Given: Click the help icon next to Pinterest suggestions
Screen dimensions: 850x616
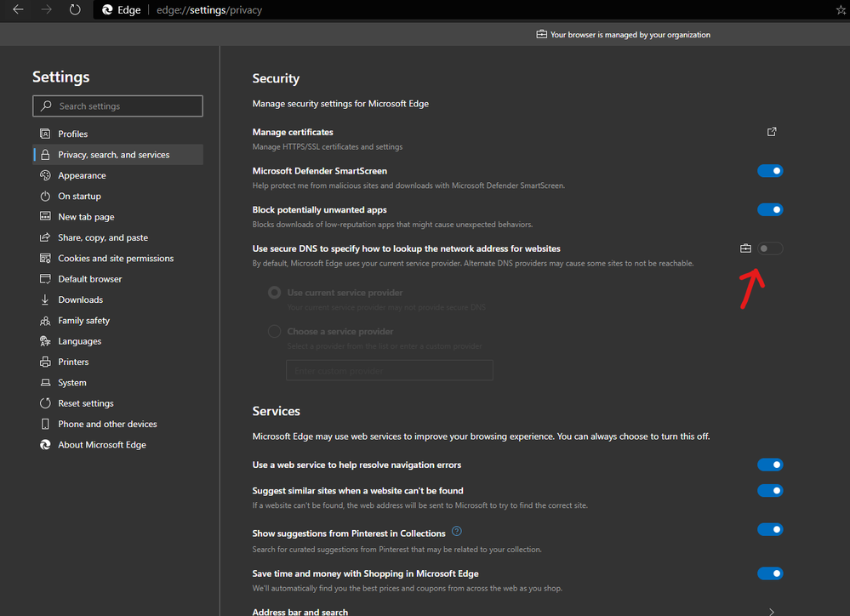Looking at the screenshot, I should click(456, 532).
